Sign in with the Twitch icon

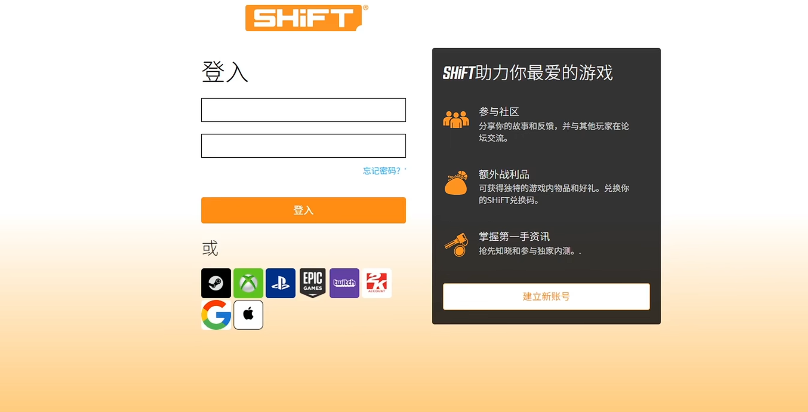[x=344, y=283]
